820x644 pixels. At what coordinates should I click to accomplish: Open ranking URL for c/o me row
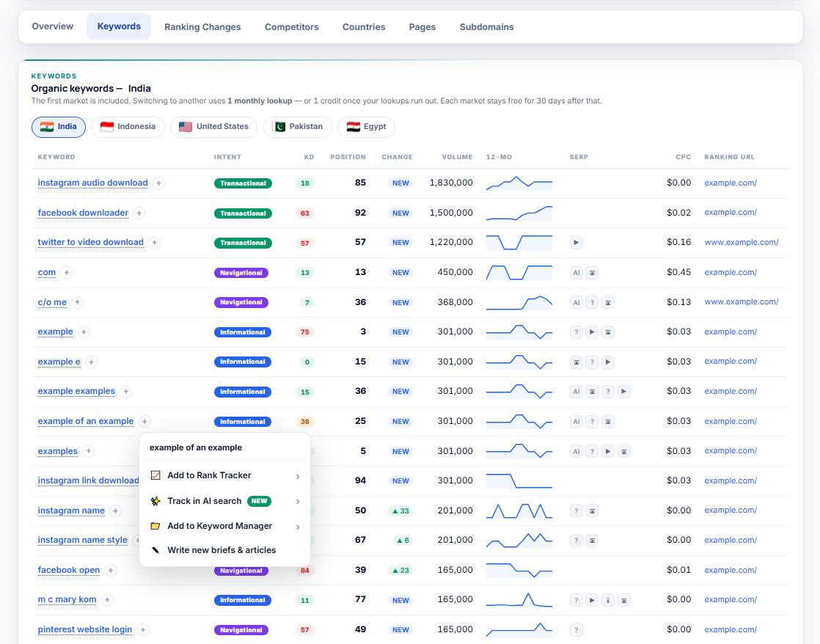tap(741, 302)
